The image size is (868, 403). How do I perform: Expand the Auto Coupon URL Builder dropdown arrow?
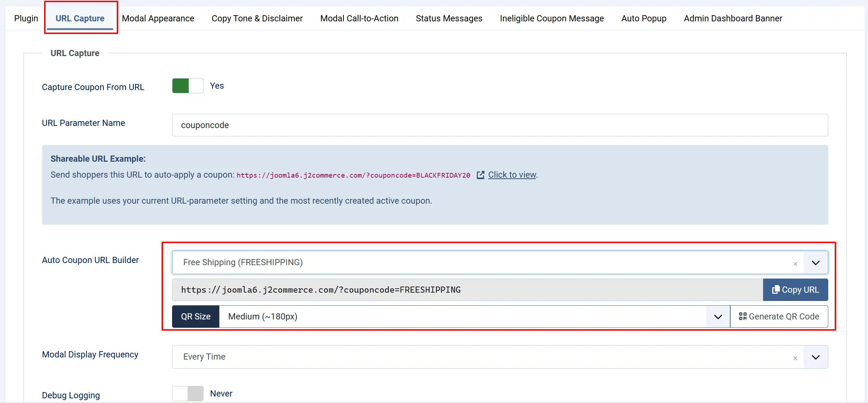[816, 263]
